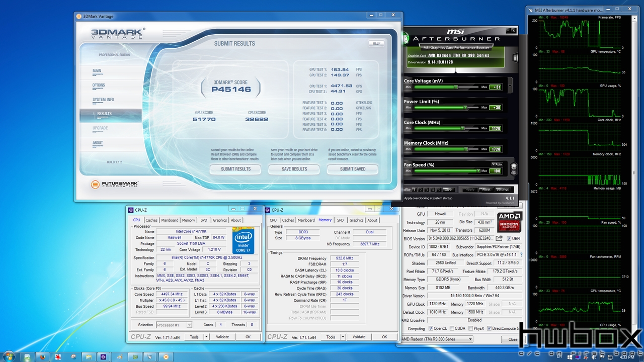Toggle Auto fan speed in Afterburner
Viewport: 644px width, 362px height.
[497, 164]
